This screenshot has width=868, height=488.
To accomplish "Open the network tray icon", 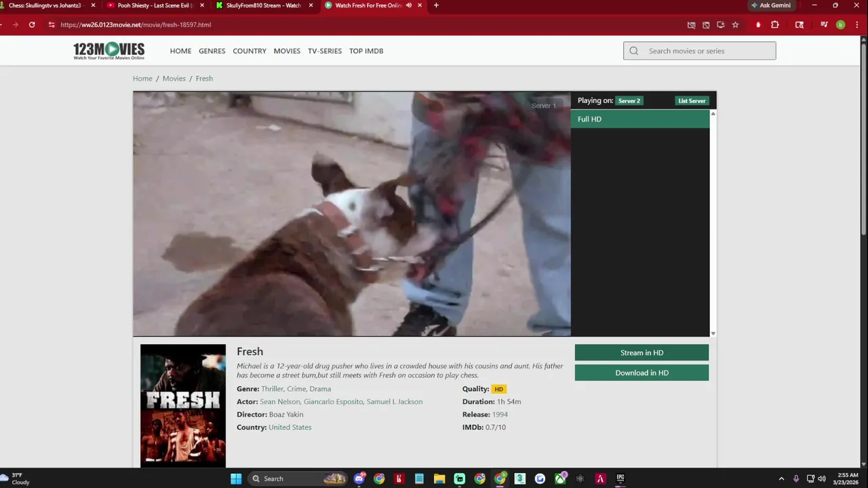I will pyautogui.click(x=810, y=479).
